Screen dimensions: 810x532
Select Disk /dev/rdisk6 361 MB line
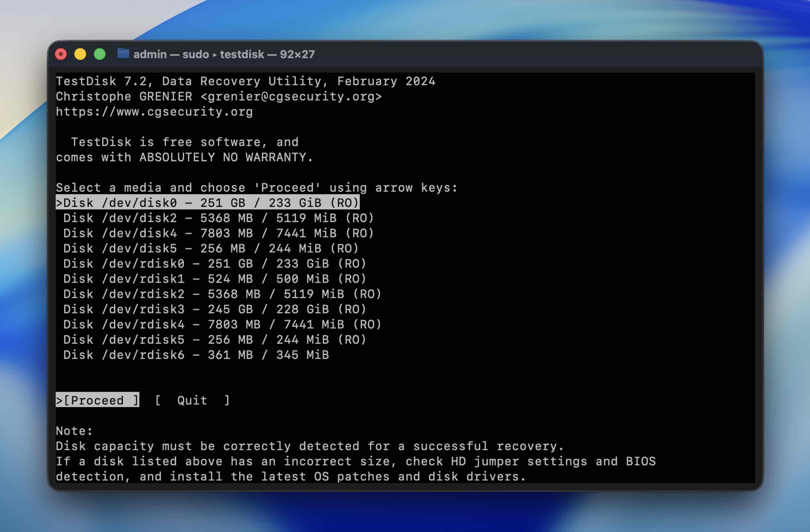(x=196, y=355)
